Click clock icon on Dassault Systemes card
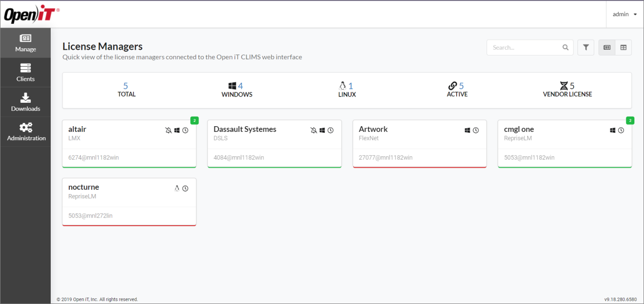644x304 pixels. [x=331, y=130]
